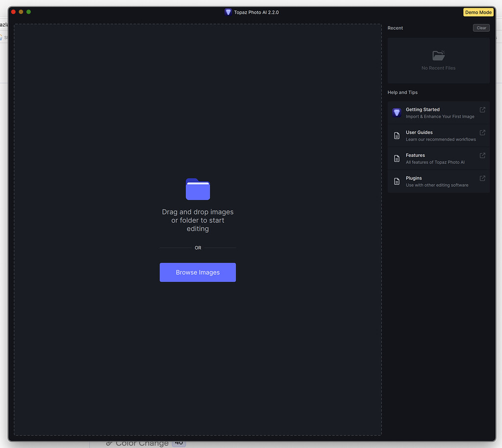The image size is (502, 448).
Task: Click the external-link icon beside Plugins
Action: (481, 178)
